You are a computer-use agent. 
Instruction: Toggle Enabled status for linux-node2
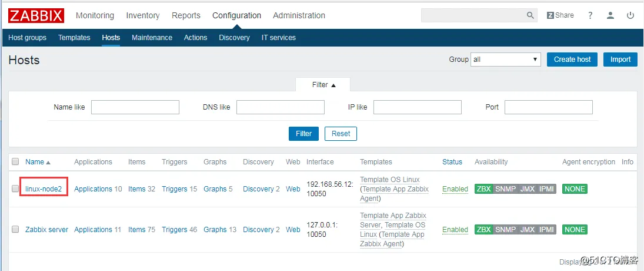tap(455, 189)
